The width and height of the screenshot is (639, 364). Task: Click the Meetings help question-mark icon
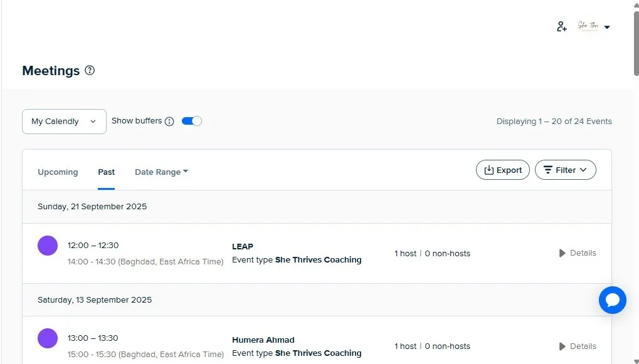coord(90,71)
